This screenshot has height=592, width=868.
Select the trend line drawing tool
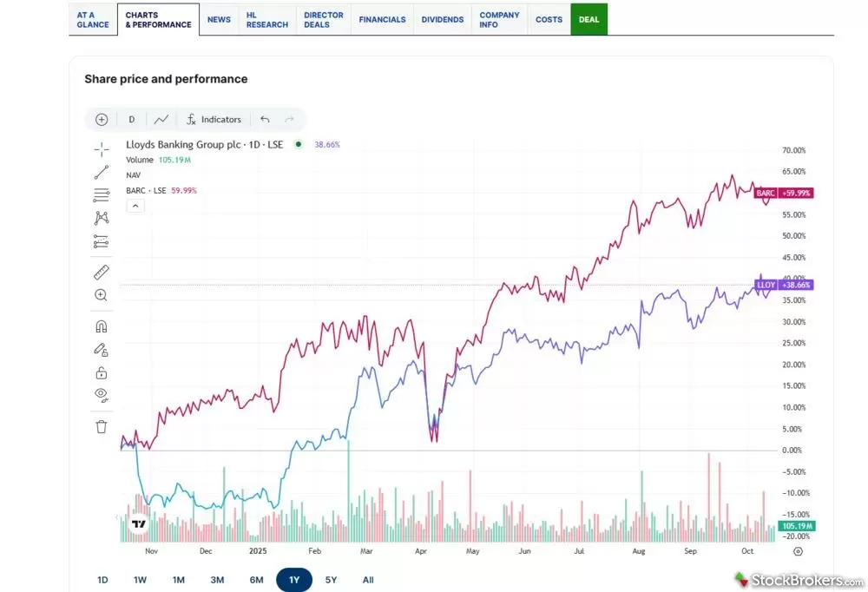[x=101, y=171]
